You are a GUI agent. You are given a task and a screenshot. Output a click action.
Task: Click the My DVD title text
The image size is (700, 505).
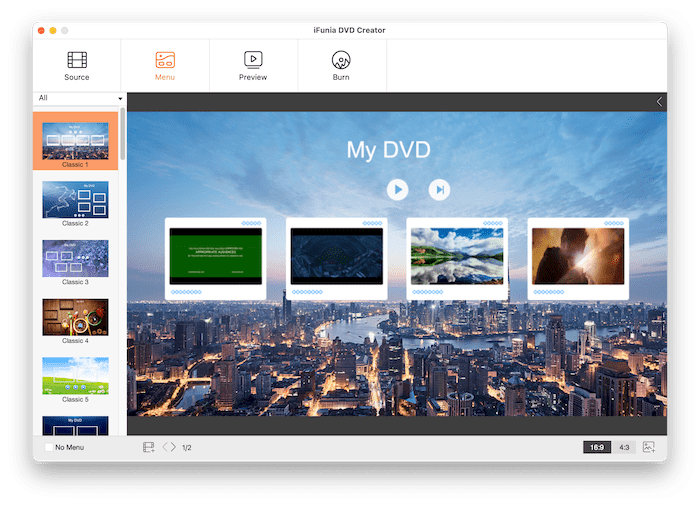tap(388, 150)
